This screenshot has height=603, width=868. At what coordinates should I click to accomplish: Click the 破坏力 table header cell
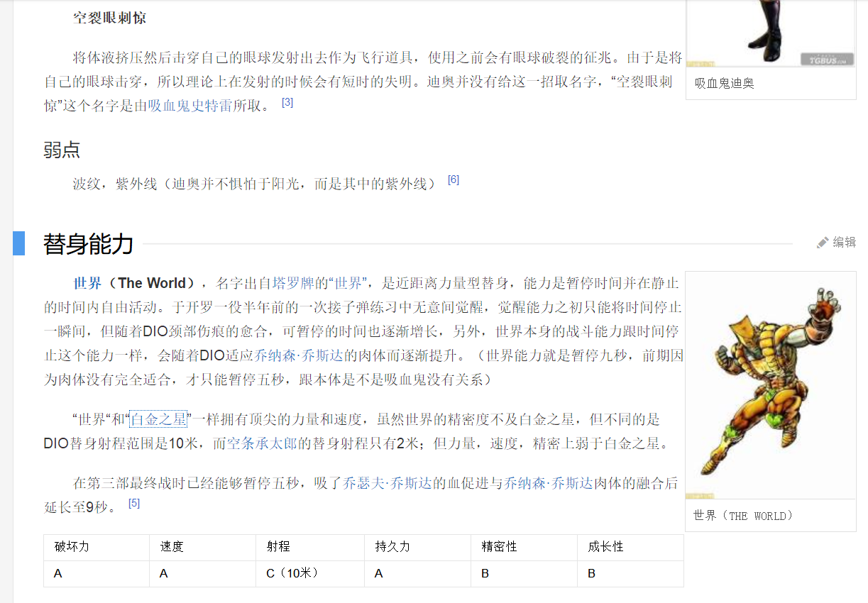point(97,548)
